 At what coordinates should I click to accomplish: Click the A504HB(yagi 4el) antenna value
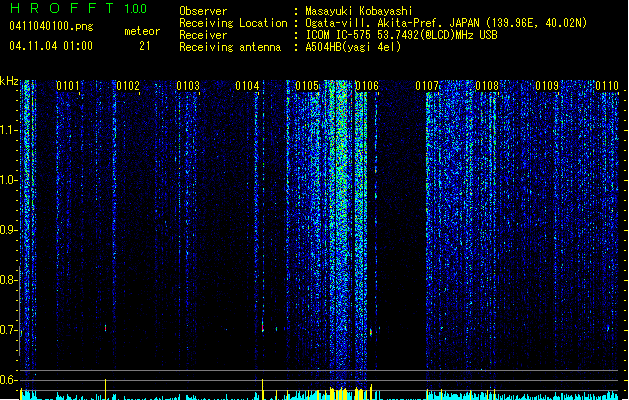tap(353, 47)
